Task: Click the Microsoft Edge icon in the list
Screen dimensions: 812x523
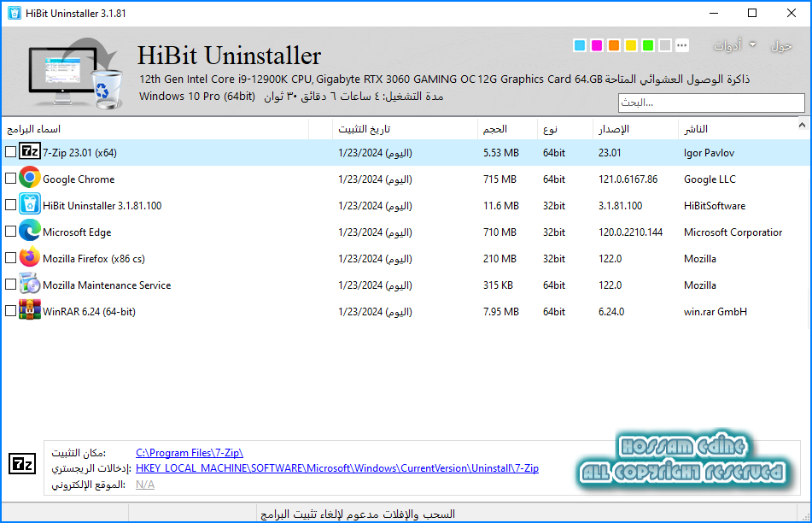Action: [x=30, y=231]
